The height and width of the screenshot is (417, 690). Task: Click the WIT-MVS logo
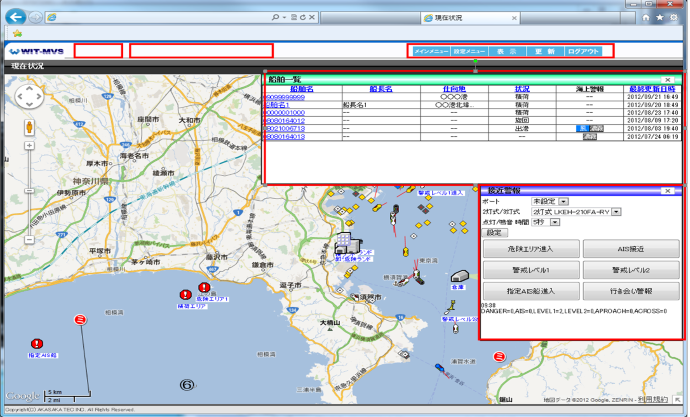pos(37,51)
